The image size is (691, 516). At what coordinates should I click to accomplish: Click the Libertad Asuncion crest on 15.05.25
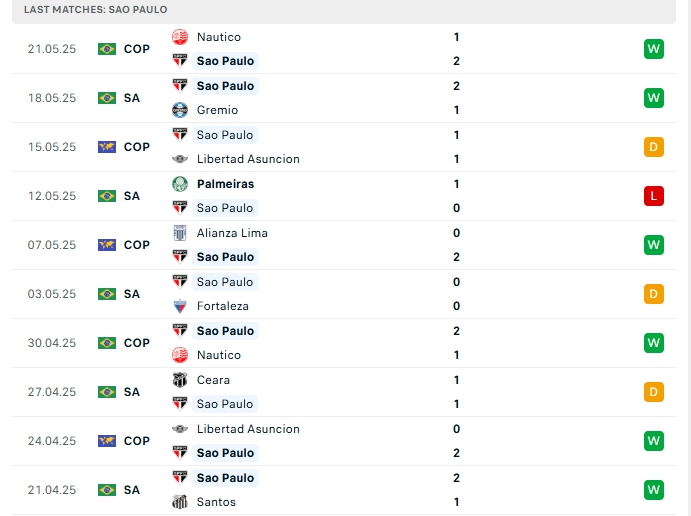click(180, 159)
